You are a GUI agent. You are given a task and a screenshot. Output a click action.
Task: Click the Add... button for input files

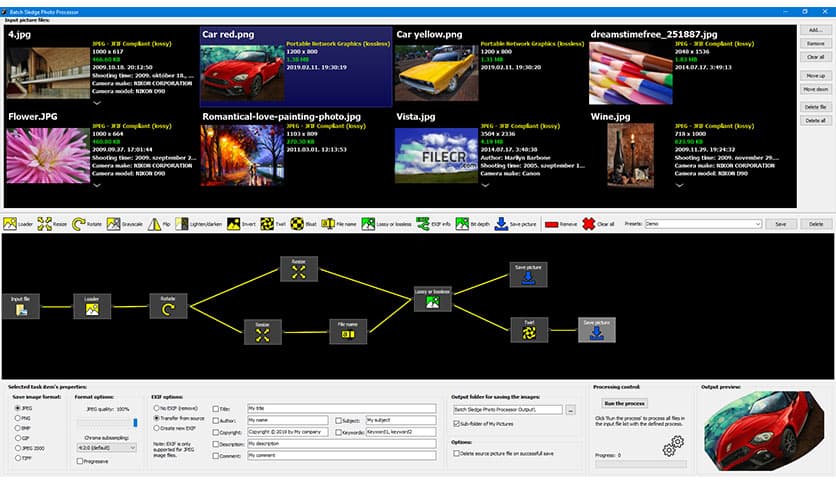[815, 30]
